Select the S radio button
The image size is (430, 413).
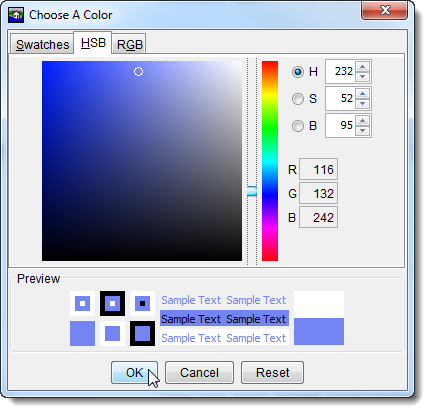click(x=298, y=99)
